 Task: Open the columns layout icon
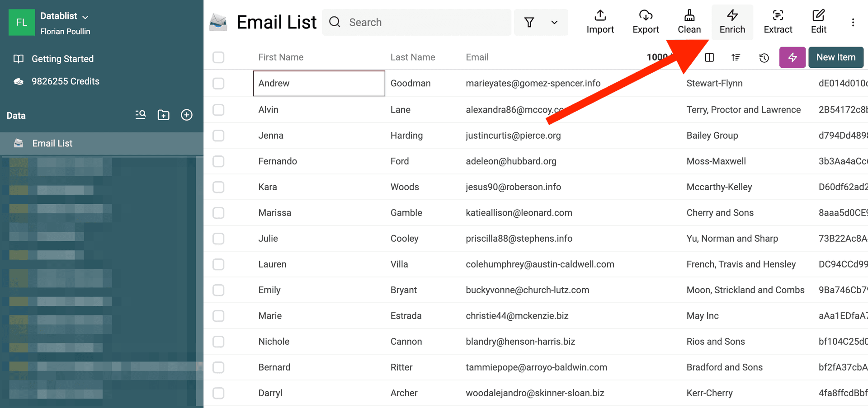tap(709, 57)
